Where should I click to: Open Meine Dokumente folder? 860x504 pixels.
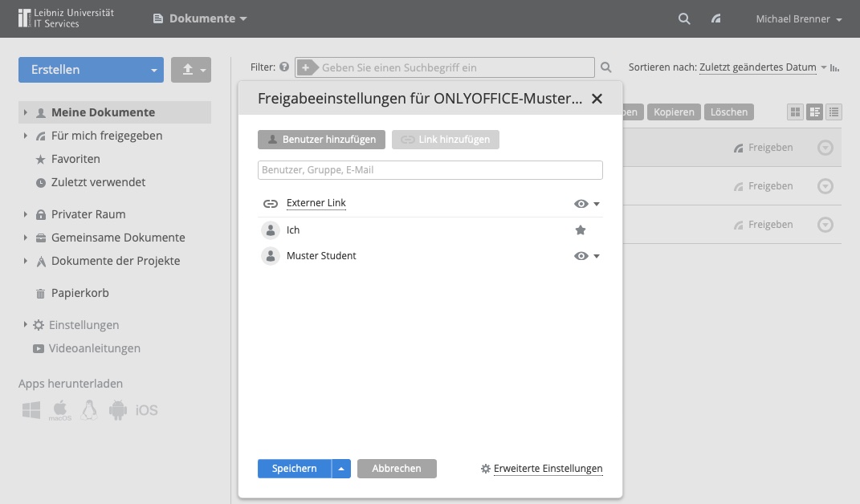(x=103, y=112)
